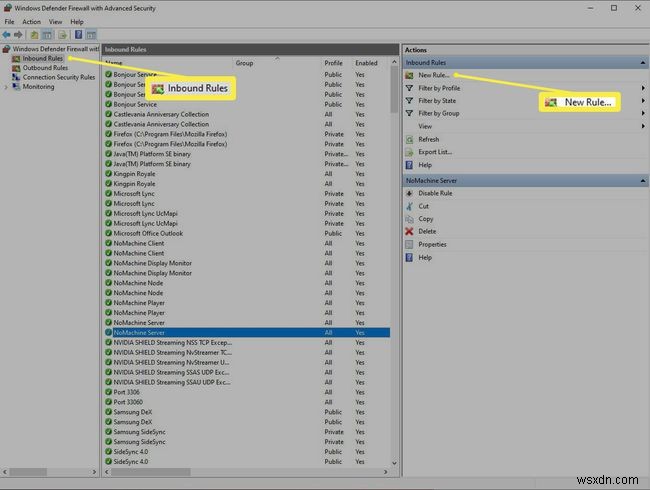Click the Export List toolbar icon
The height and width of the screenshot is (490, 650).
[62, 35]
